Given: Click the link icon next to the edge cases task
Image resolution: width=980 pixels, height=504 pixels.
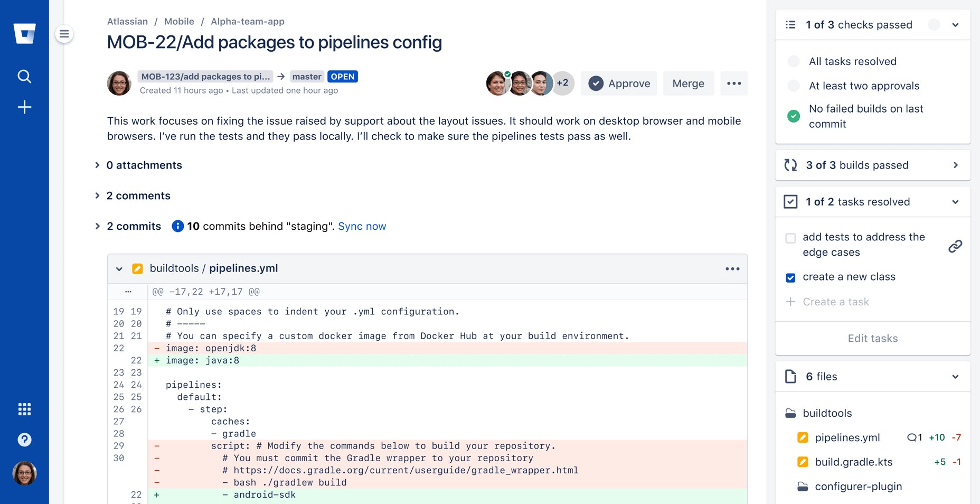Looking at the screenshot, I should click(955, 246).
